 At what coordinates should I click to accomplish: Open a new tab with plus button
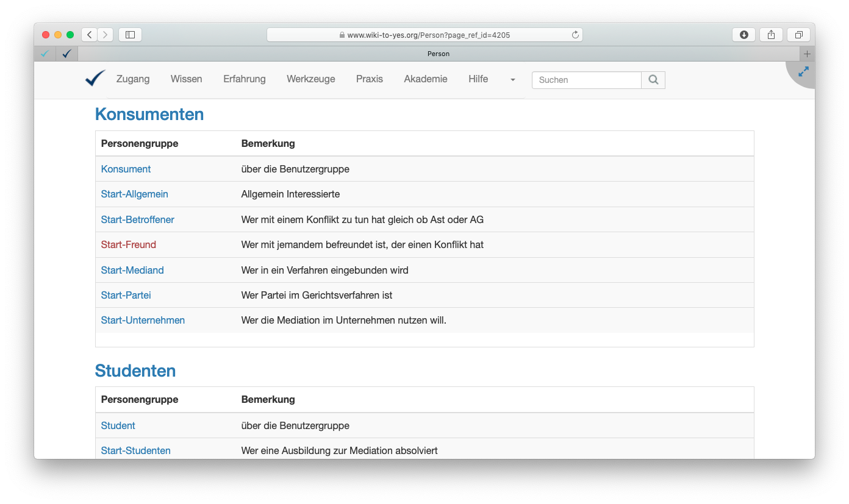[x=807, y=54]
